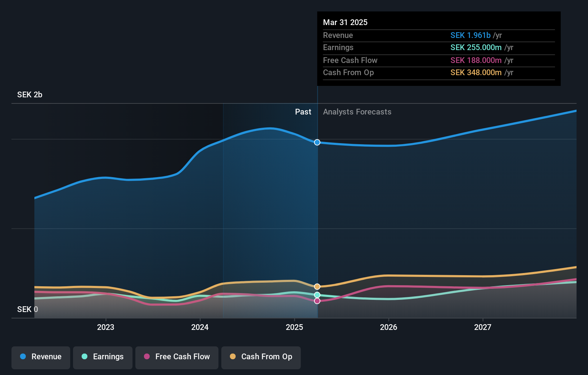Screen dimensions: 588x375
Task: Click the SEK 255.000m earnings value
Action: 476,48
